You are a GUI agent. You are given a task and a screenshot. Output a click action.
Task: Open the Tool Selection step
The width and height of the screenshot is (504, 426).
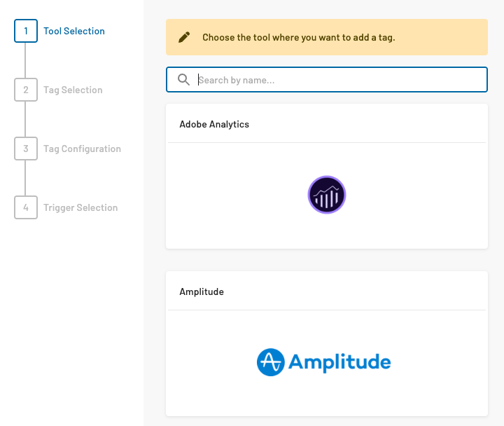74,31
